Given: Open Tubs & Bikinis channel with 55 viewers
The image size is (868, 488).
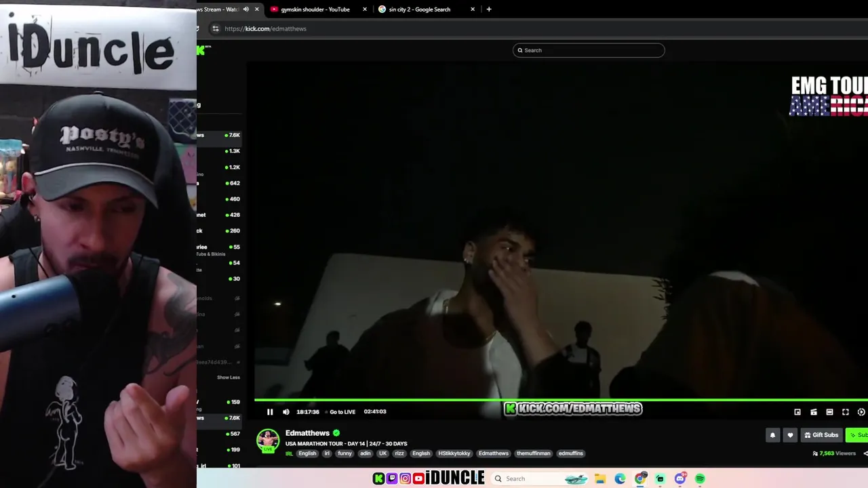Looking at the screenshot, I should tap(219, 249).
